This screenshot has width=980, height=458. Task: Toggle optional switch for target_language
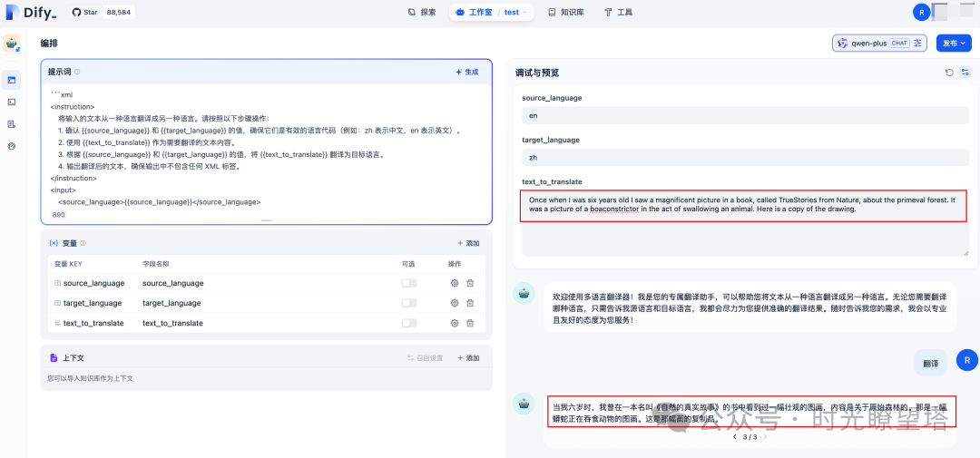409,303
